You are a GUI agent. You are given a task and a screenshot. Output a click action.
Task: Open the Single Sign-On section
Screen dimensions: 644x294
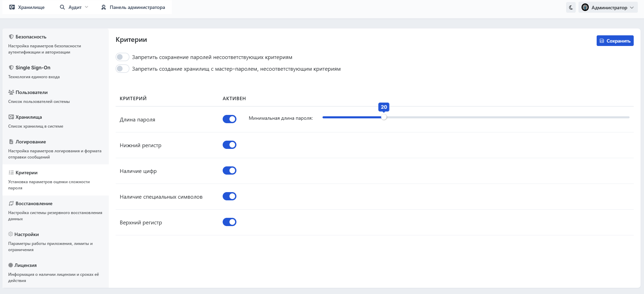tap(33, 68)
